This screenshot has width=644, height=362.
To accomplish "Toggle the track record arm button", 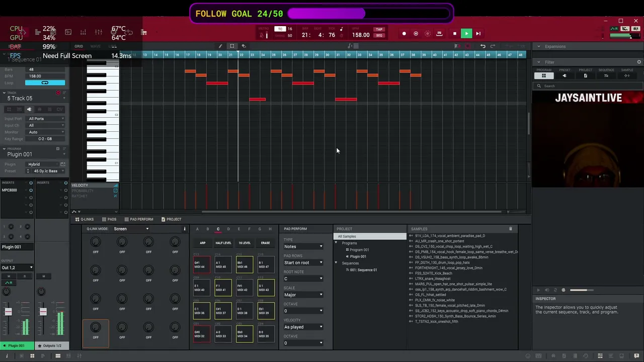I will (58, 93).
